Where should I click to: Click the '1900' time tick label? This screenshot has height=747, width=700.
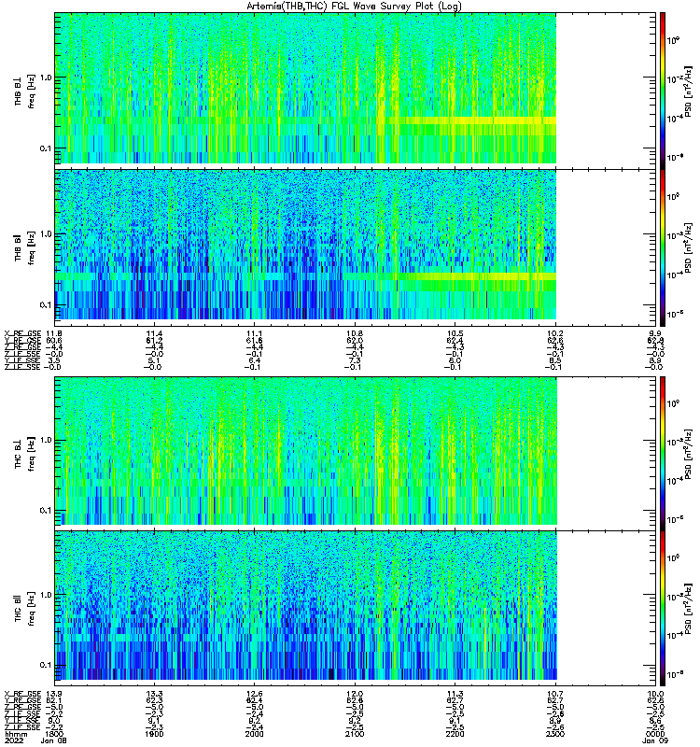point(154,734)
